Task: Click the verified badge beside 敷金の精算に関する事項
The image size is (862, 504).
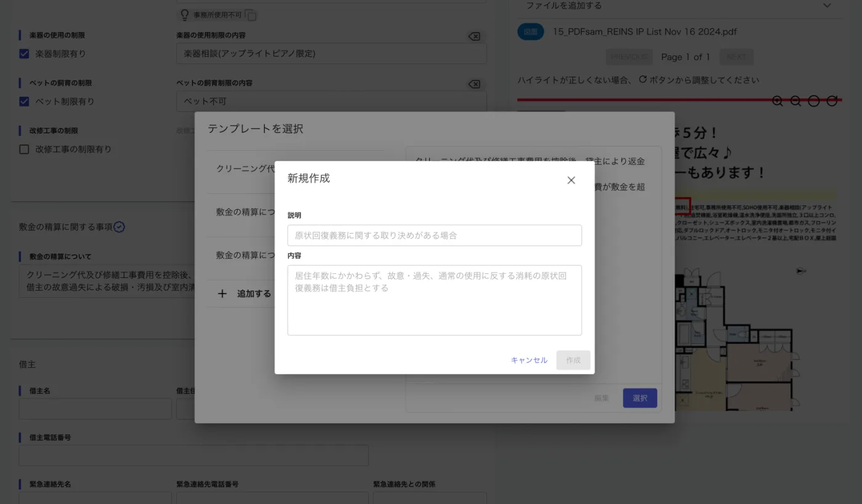Action: pyautogui.click(x=119, y=227)
